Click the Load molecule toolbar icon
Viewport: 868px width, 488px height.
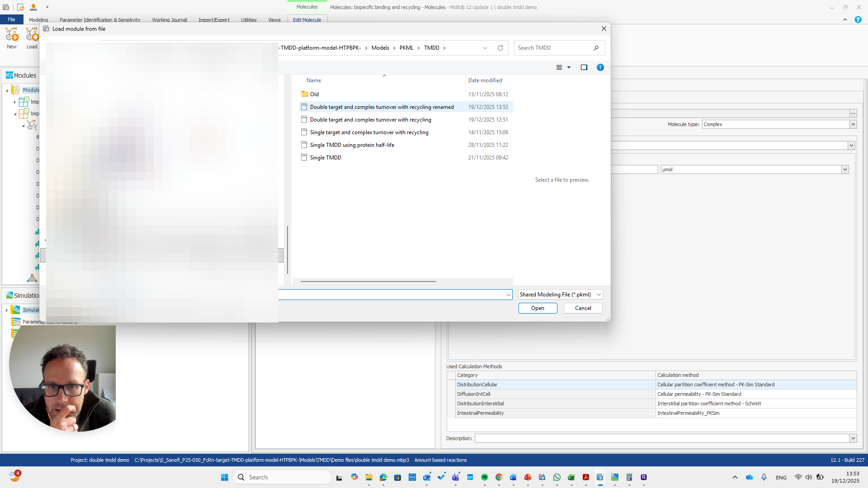(31, 36)
